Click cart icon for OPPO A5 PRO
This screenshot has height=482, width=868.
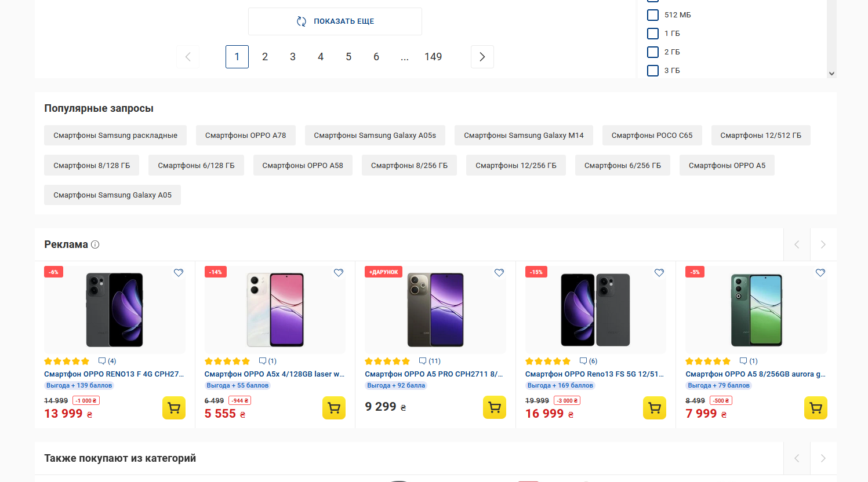494,407
